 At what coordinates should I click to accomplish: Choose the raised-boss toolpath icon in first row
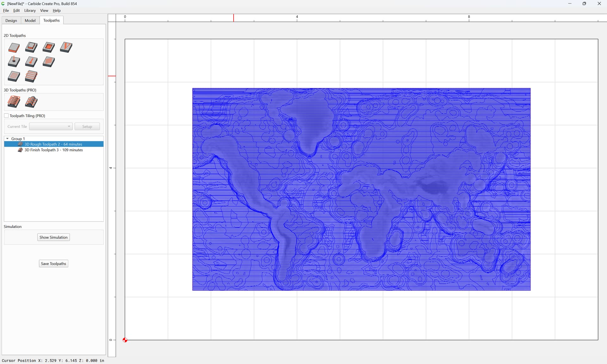tap(31, 47)
